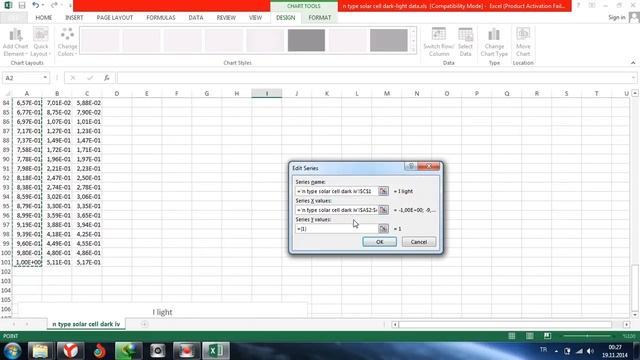Click Series name input field
Viewport: 640px width, 360px height.
(337, 191)
